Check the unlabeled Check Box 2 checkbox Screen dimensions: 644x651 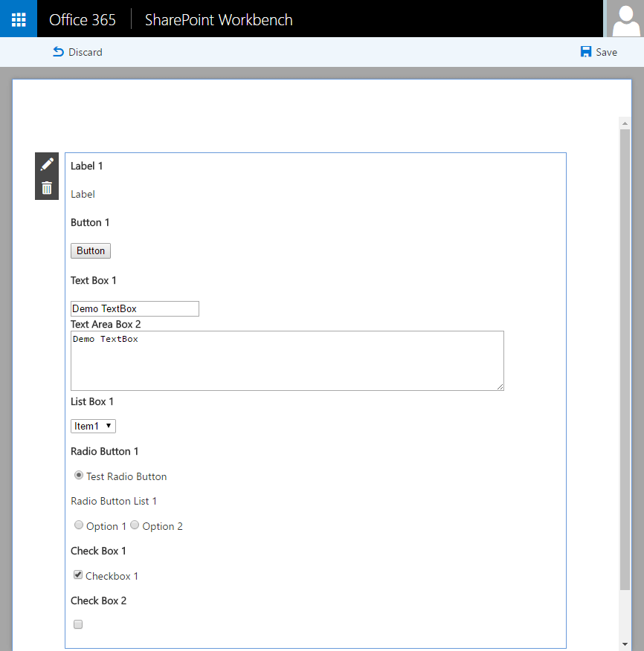[x=77, y=624]
